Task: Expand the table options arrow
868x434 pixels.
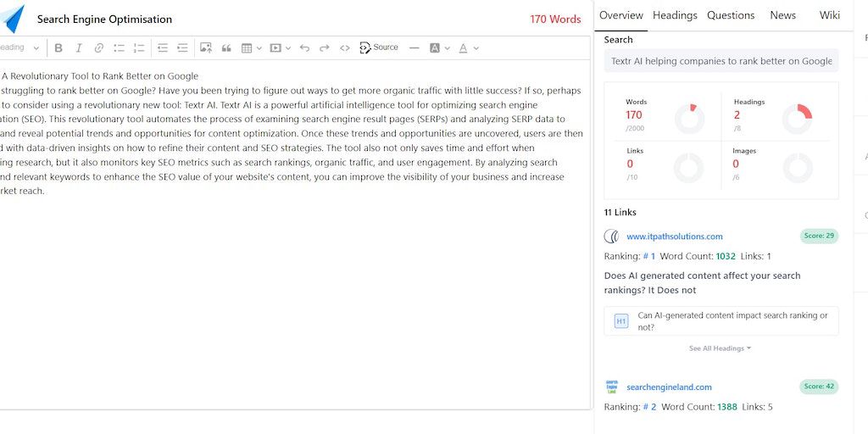Action: point(259,48)
